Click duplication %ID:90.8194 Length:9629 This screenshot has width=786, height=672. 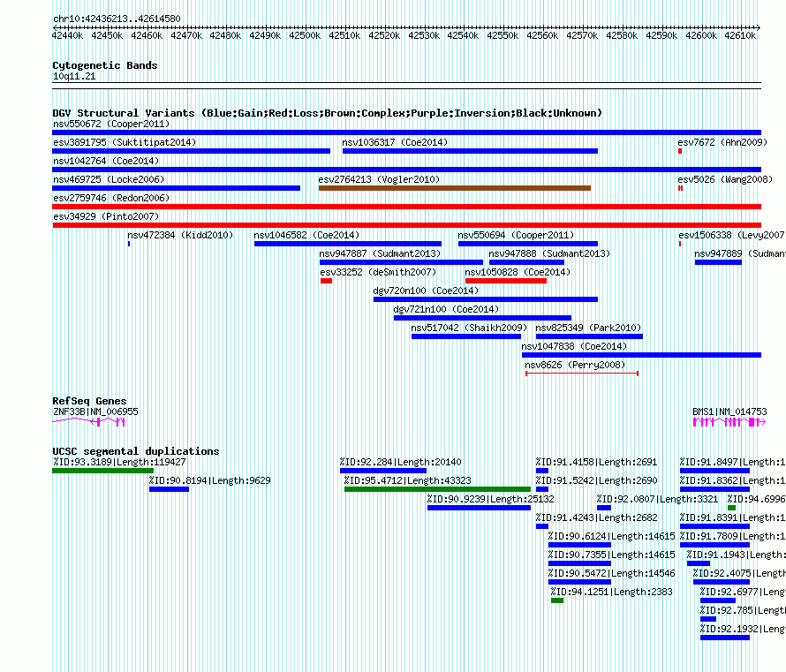(x=169, y=489)
